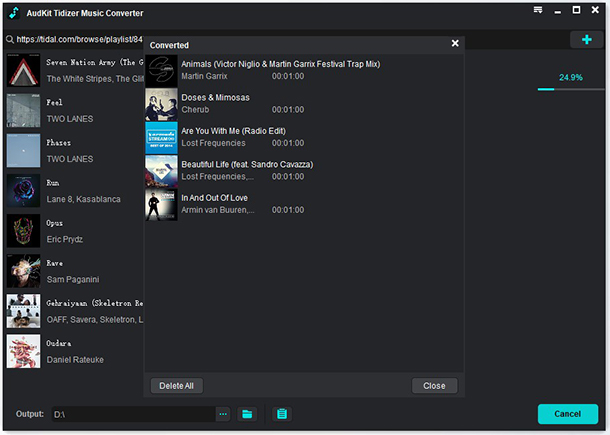Click the Delete All button
The image size is (610, 435).
coord(177,386)
